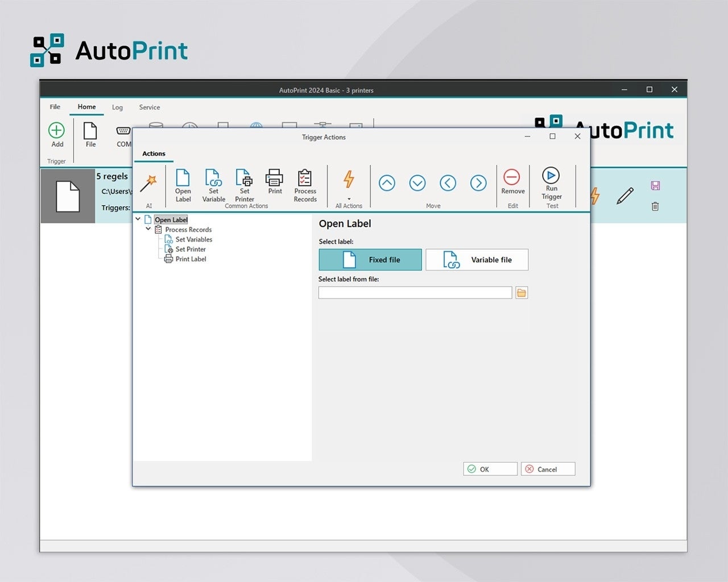
Task: Collapse the Process Records tree node
Action: [x=148, y=229]
